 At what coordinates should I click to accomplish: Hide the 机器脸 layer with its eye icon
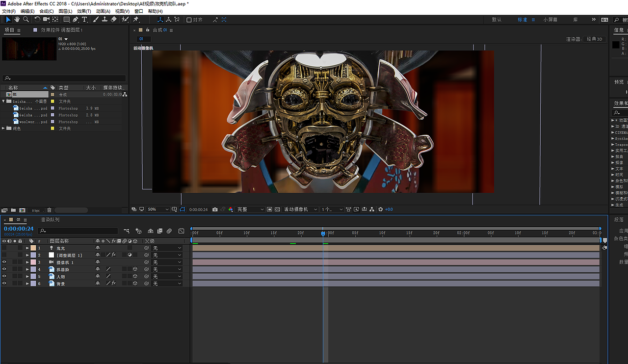pos(4,269)
